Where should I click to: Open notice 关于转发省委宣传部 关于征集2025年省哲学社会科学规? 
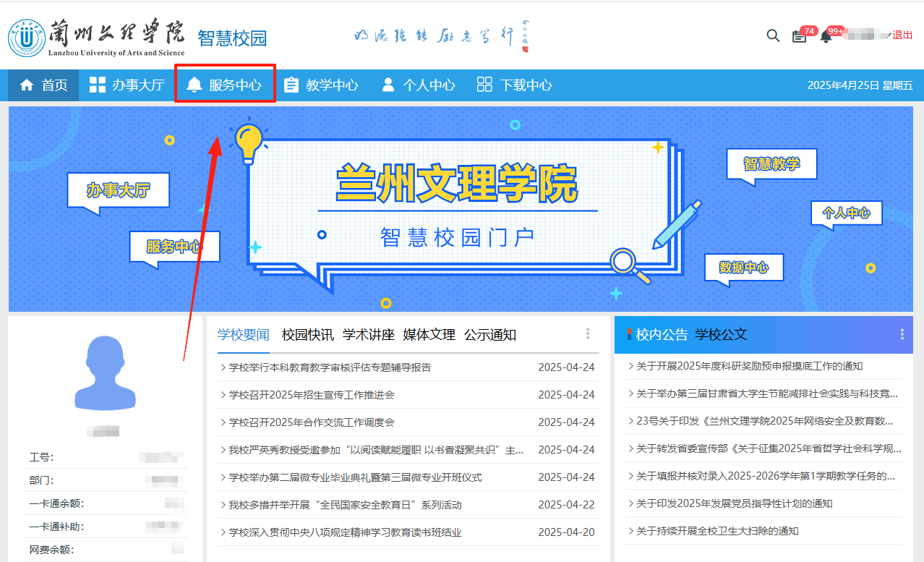pyautogui.click(x=769, y=448)
